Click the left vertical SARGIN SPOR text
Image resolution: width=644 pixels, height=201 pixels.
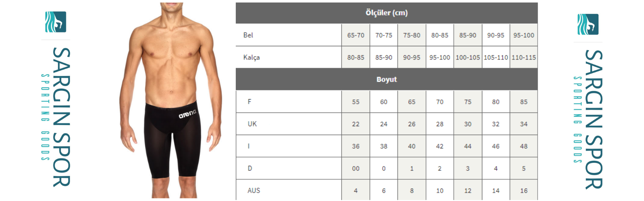tap(62, 117)
